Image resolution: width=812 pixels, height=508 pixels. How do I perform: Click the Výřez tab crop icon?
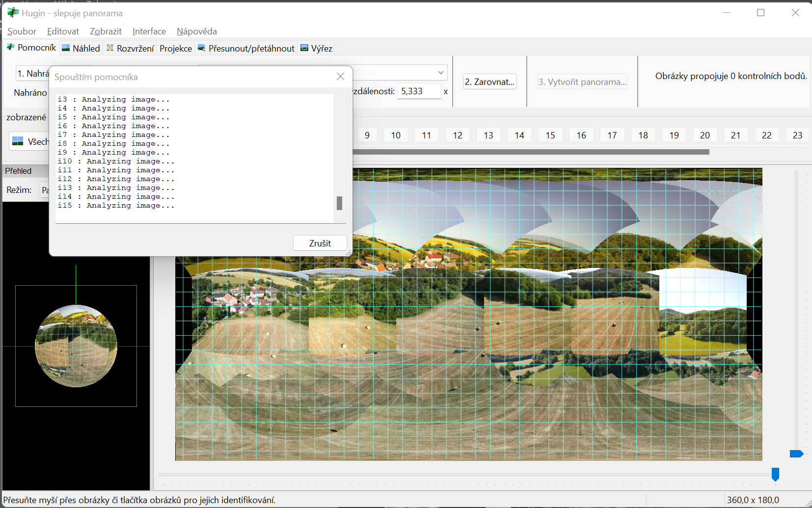point(304,48)
